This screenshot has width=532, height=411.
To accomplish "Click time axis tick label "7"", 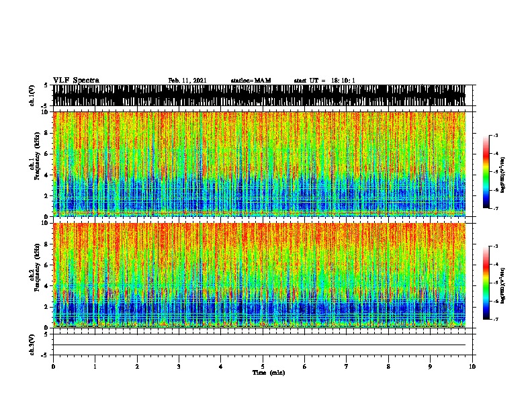I will pyautogui.click(x=347, y=367).
